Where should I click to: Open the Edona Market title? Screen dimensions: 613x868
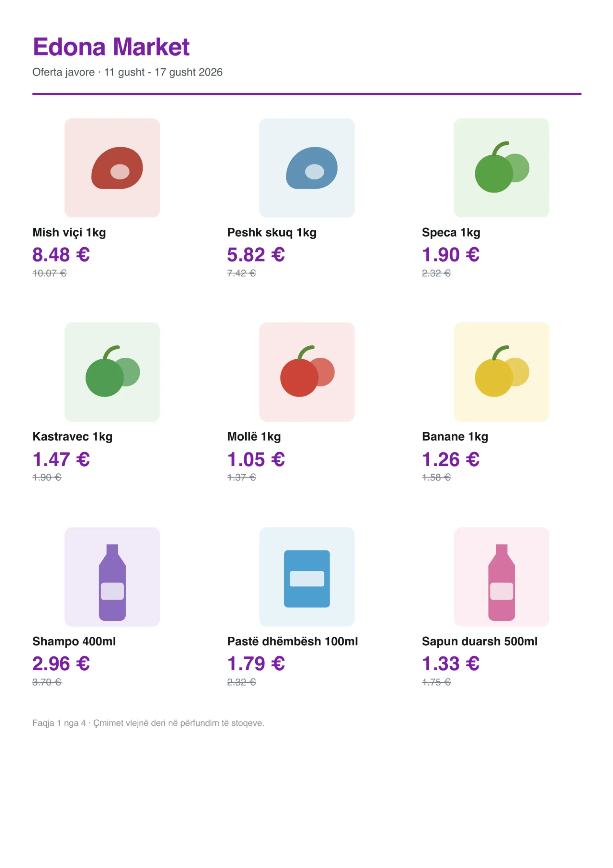coord(111,47)
